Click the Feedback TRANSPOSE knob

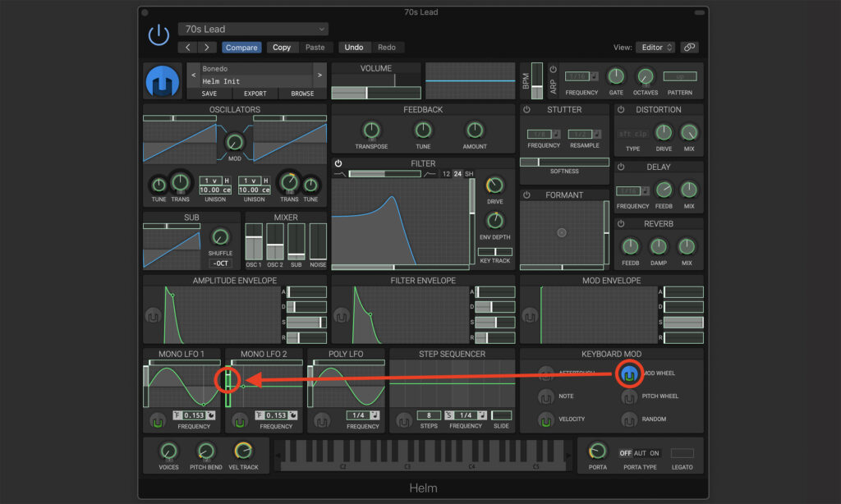(x=371, y=130)
